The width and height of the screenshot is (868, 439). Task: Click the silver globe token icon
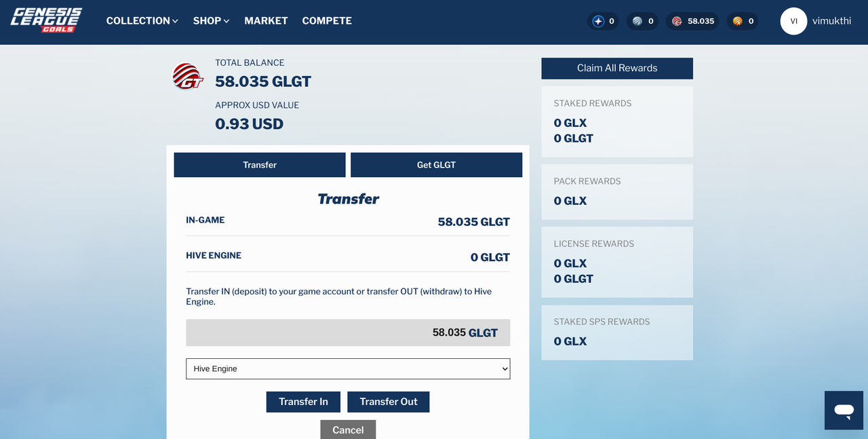(637, 21)
